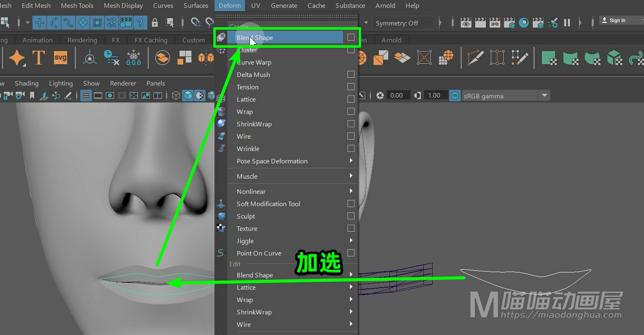Click the Delete History clock icon
The width and height of the screenshot is (644, 335).
pyautogui.click(x=111, y=58)
